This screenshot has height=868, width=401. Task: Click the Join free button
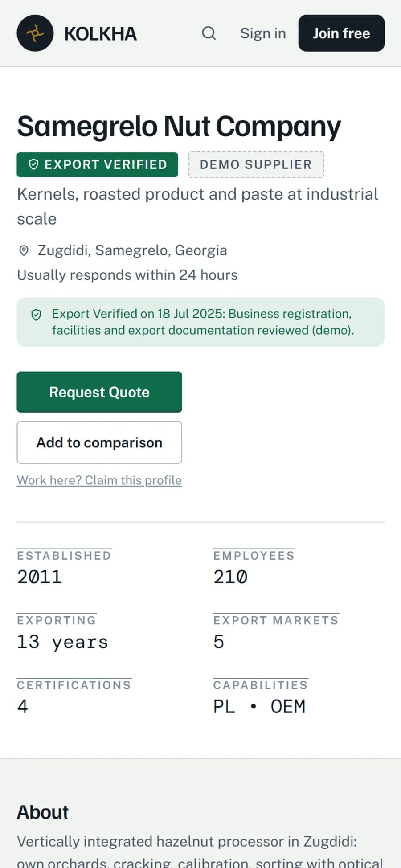coord(341,33)
